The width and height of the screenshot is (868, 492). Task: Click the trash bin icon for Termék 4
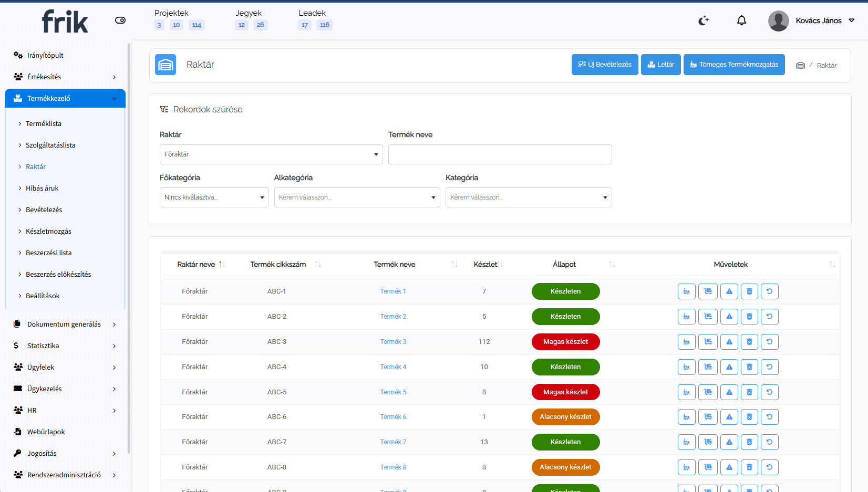pyautogui.click(x=749, y=367)
